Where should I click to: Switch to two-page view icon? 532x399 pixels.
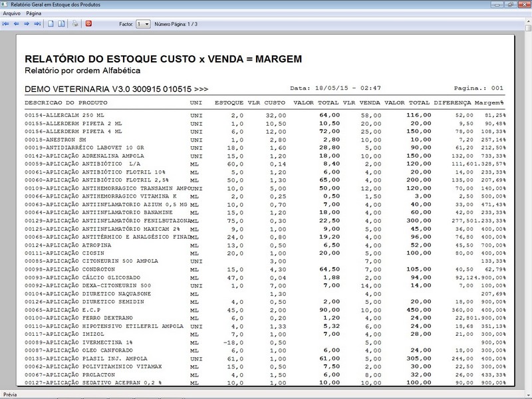[61, 24]
